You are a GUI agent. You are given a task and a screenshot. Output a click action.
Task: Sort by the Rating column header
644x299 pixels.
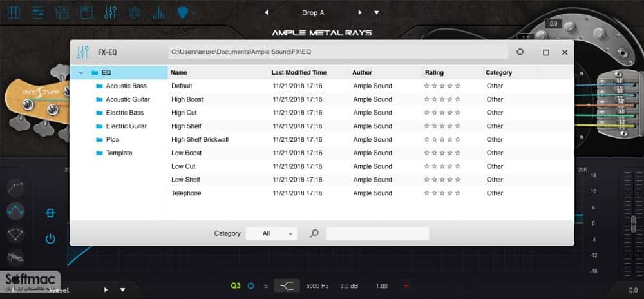pos(453,73)
